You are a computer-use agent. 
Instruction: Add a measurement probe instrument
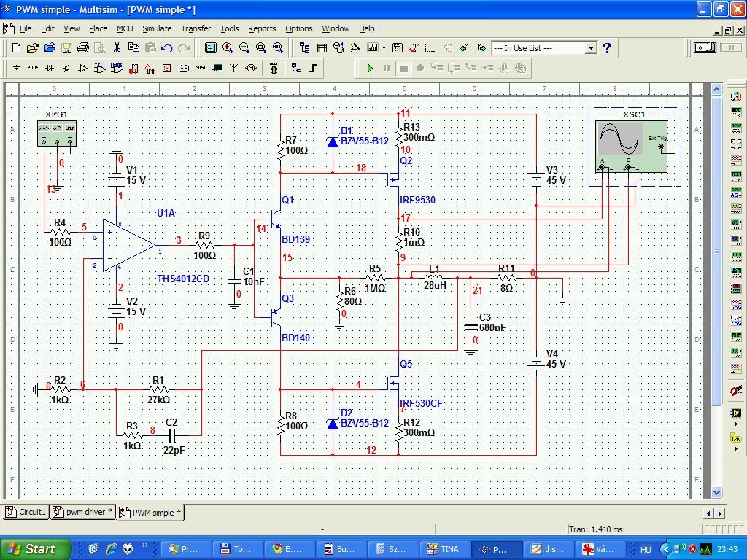tap(736, 438)
